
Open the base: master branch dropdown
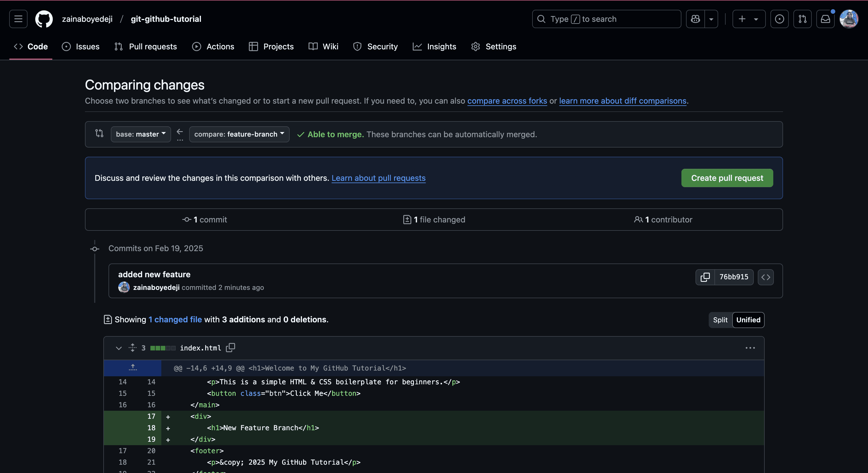pos(141,134)
